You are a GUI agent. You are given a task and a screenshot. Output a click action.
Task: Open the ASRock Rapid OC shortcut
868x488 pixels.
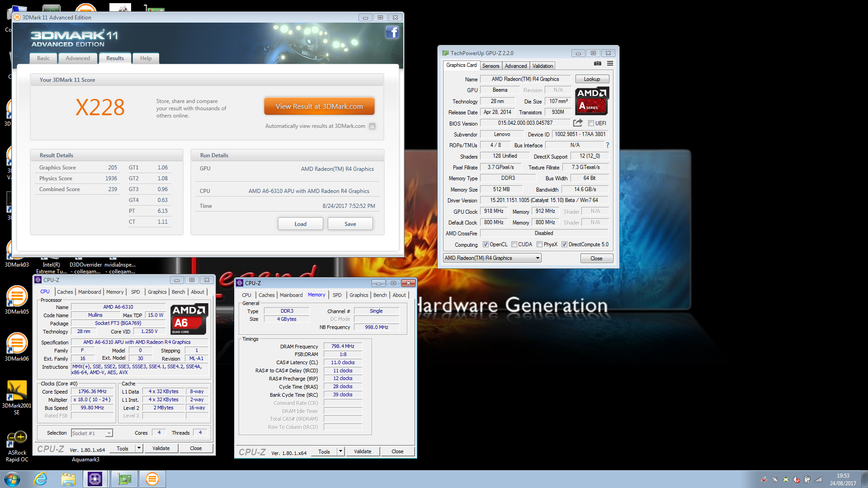[17, 446]
